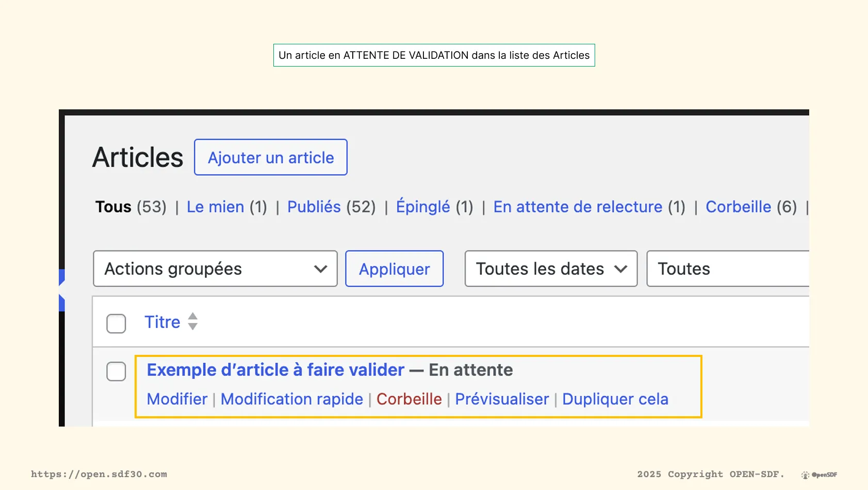Check the checkbox next to the pending article
The image size is (868, 490).
pos(116,371)
